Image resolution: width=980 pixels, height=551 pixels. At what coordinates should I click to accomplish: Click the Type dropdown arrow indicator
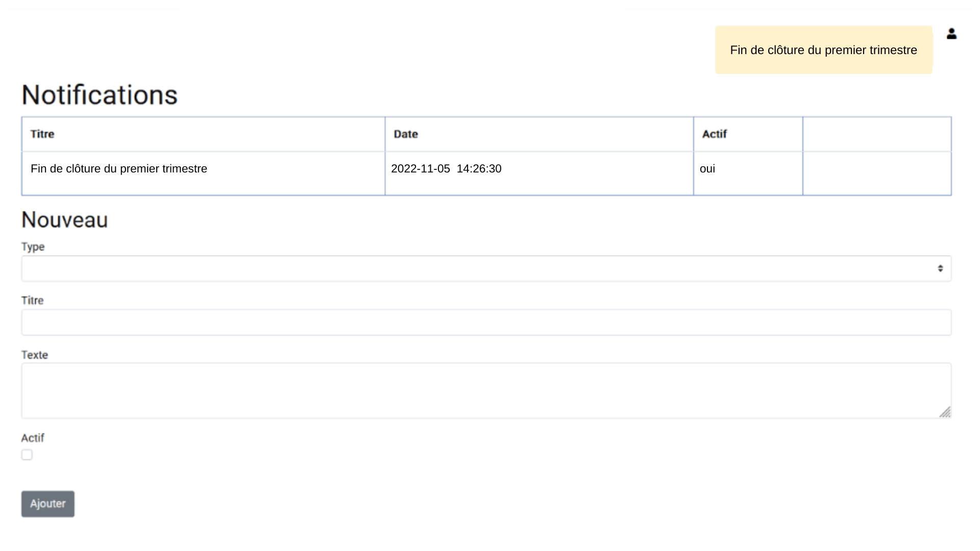pos(940,268)
